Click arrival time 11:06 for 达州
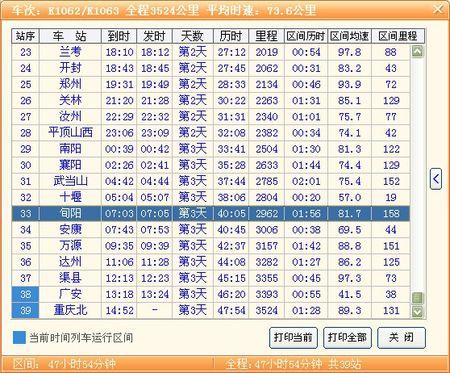This screenshot has height=373, width=450. click(119, 262)
